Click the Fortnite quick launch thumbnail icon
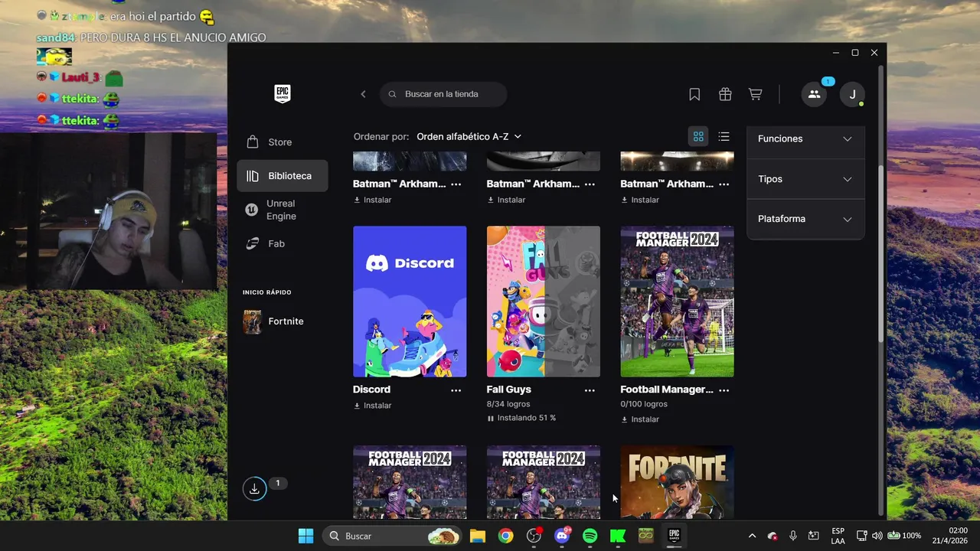The width and height of the screenshot is (980, 551). (252, 321)
